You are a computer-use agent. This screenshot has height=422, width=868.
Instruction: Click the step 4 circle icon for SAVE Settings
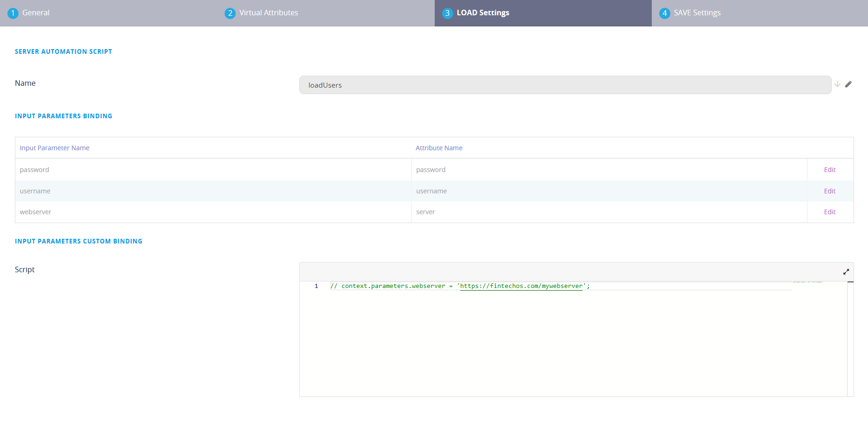[663, 13]
